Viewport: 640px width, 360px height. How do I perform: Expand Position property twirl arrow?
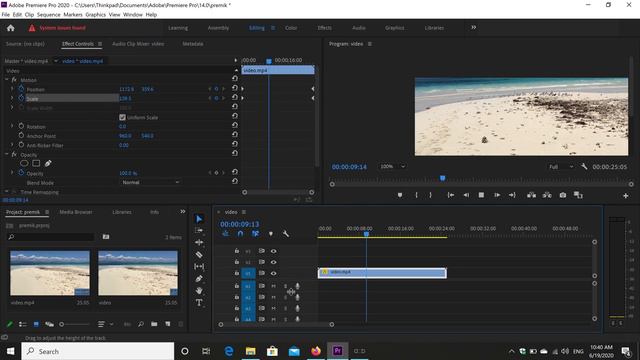[12, 89]
